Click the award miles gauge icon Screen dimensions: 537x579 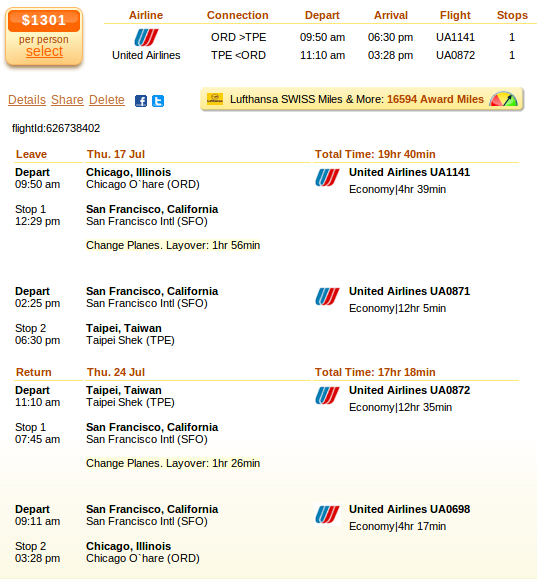pyautogui.click(x=503, y=99)
